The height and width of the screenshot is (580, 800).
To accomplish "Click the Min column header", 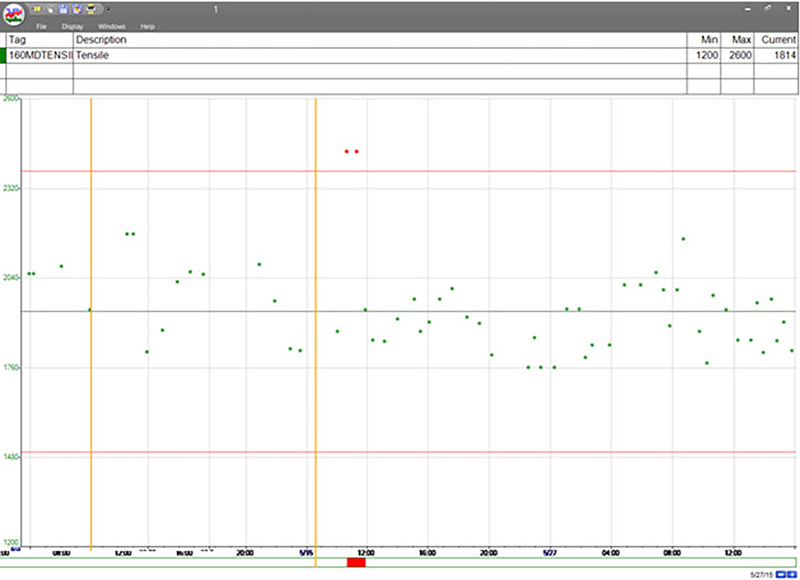I will 704,40.
